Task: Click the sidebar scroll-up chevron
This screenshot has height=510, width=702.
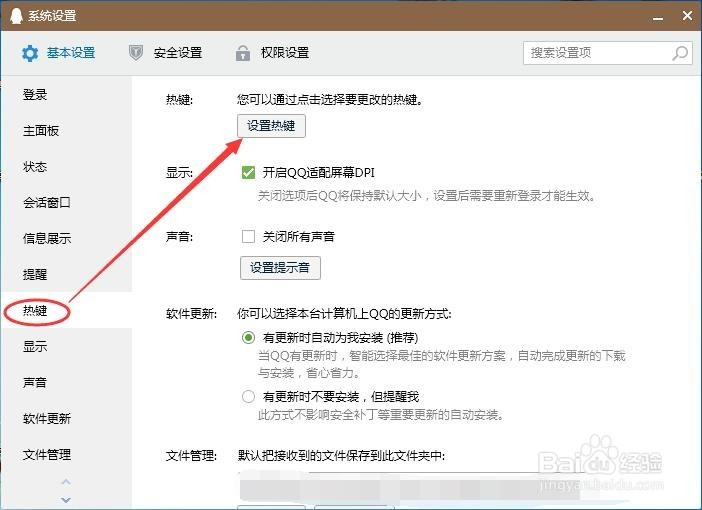Action: point(66,482)
